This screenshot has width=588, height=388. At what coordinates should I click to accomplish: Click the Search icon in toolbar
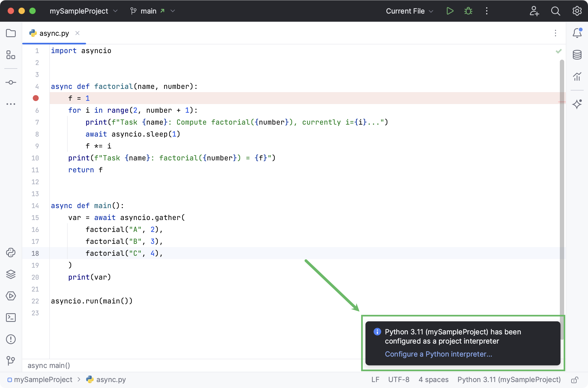coord(555,11)
